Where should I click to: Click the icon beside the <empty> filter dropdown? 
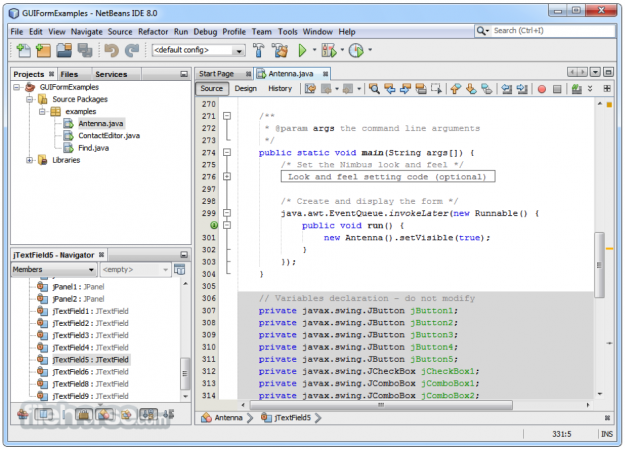(x=180, y=269)
